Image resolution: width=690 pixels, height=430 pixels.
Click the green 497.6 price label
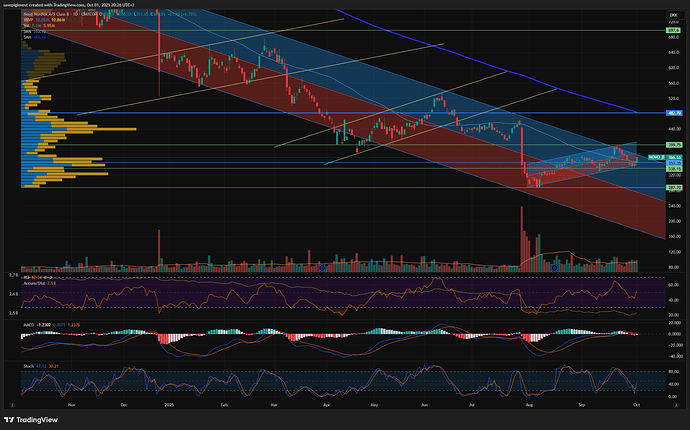673,31
